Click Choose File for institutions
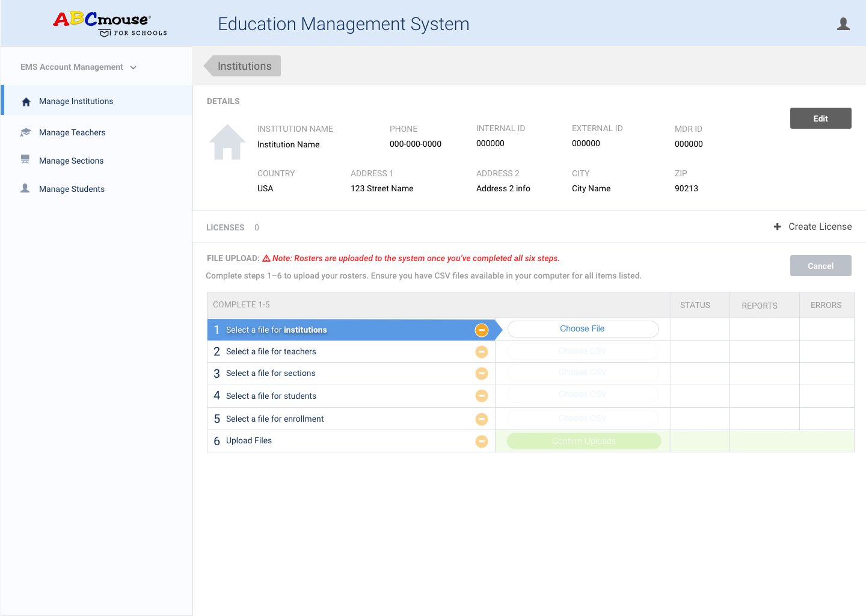Screen dimensions: 866x616 click(x=583, y=329)
